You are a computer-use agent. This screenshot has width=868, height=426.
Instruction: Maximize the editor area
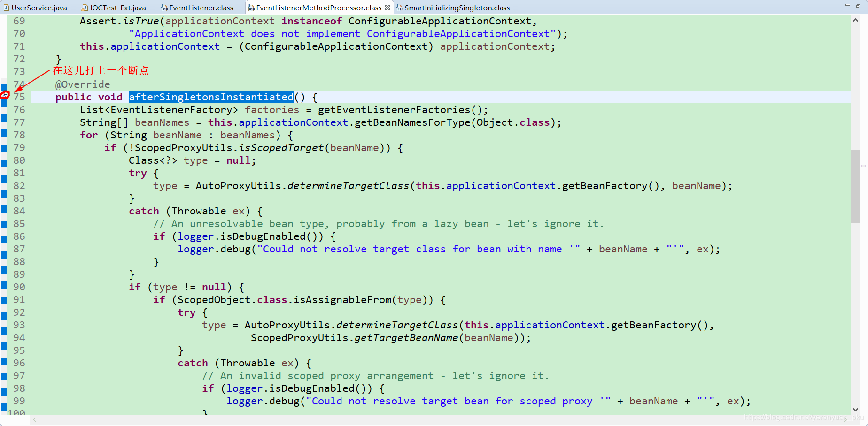[x=858, y=5]
